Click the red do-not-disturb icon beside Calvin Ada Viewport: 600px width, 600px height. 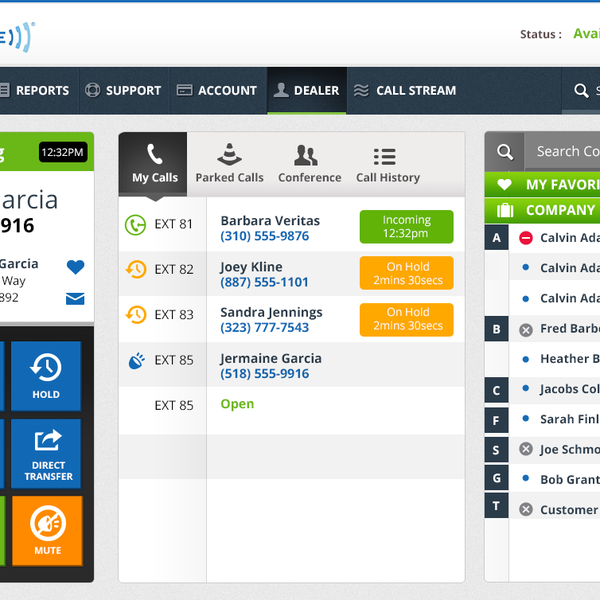[526, 238]
